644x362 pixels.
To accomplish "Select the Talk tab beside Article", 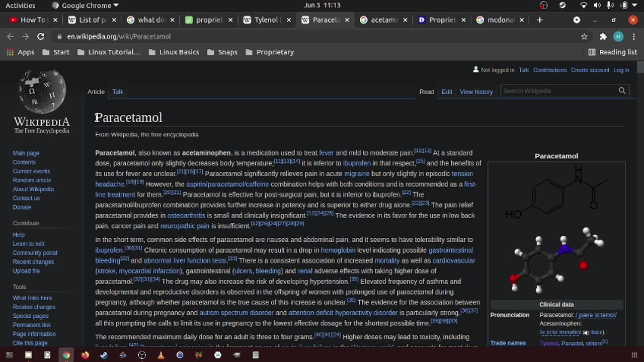I will (x=118, y=92).
